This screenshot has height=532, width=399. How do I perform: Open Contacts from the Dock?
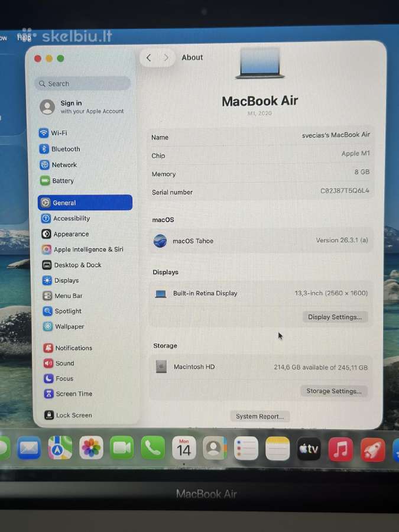click(x=215, y=448)
